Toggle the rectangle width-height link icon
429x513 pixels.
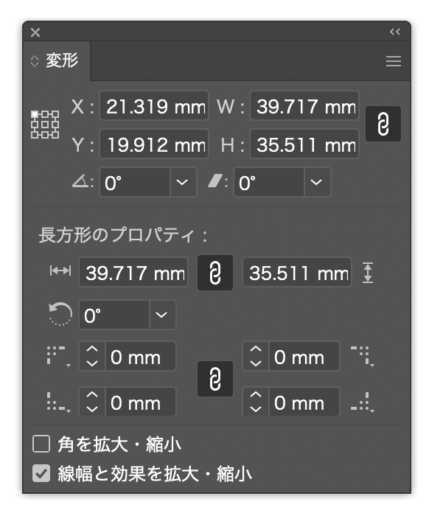(215, 273)
